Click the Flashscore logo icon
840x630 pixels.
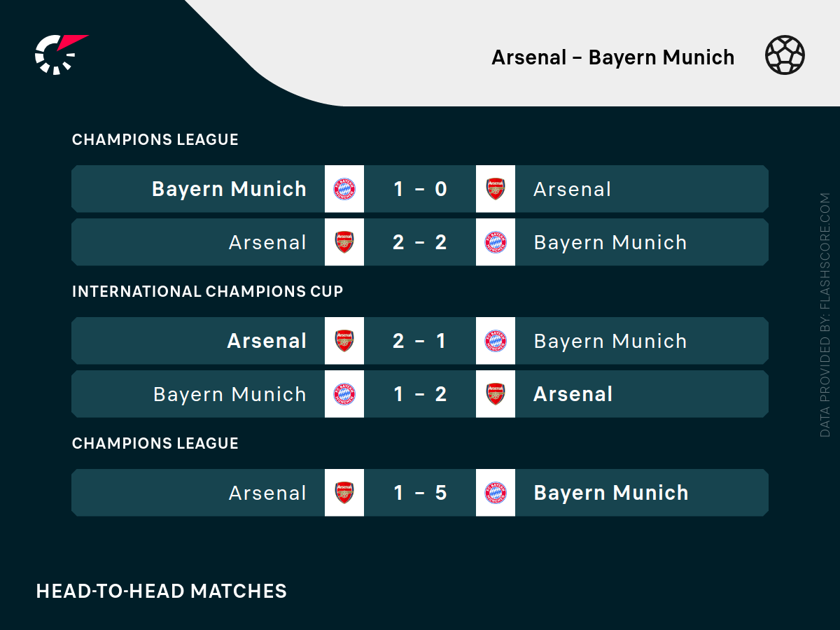click(x=59, y=54)
